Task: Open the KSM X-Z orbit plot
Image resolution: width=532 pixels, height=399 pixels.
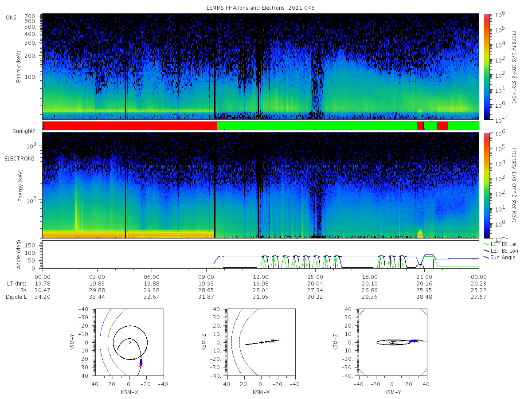Action: coord(261,342)
